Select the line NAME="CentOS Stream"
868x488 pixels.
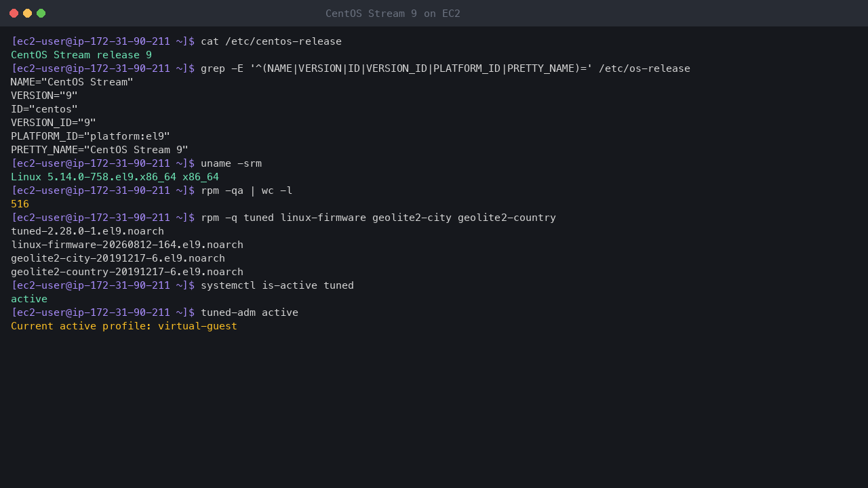pos(72,82)
